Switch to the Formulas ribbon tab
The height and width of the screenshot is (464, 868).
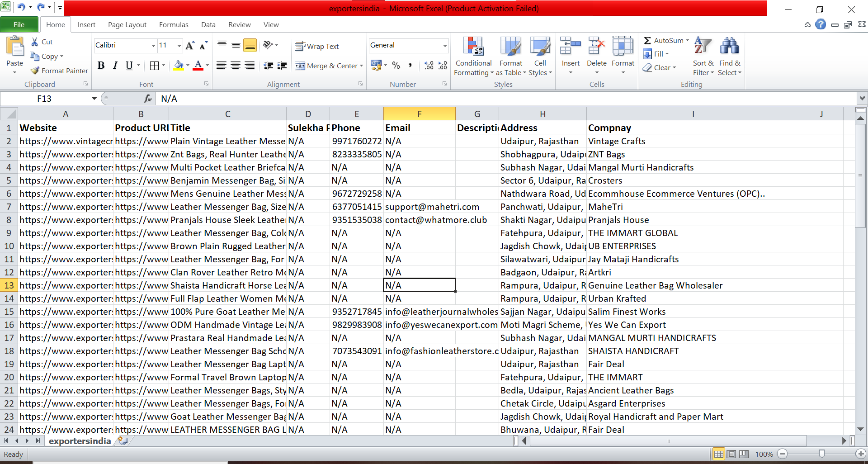174,24
